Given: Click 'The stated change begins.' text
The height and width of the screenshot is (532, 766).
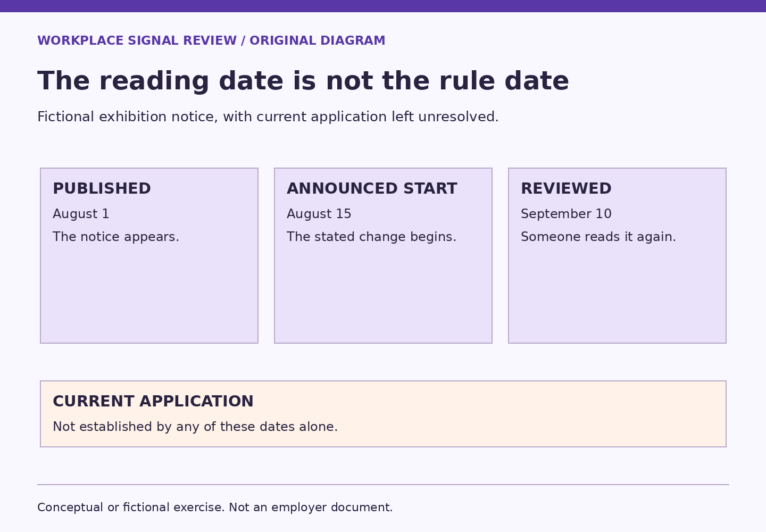Looking at the screenshot, I should tap(371, 237).
